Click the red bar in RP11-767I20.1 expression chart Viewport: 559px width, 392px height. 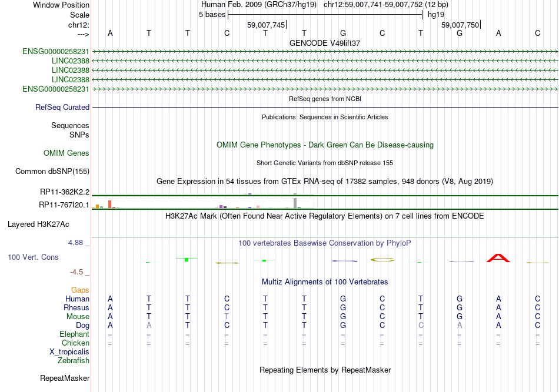click(110, 204)
